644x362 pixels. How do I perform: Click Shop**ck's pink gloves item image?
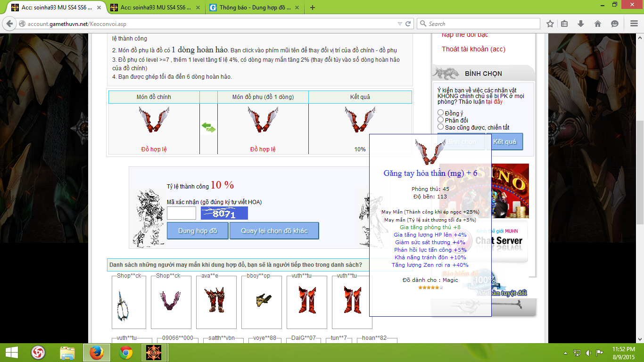coord(171,301)
